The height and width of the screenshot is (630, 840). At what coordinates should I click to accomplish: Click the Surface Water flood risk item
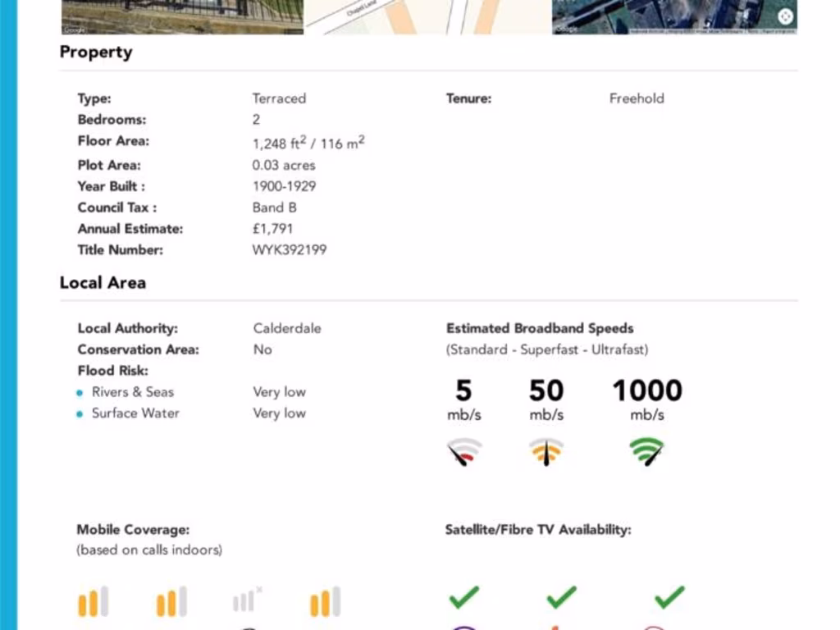(x=135, y=413)
